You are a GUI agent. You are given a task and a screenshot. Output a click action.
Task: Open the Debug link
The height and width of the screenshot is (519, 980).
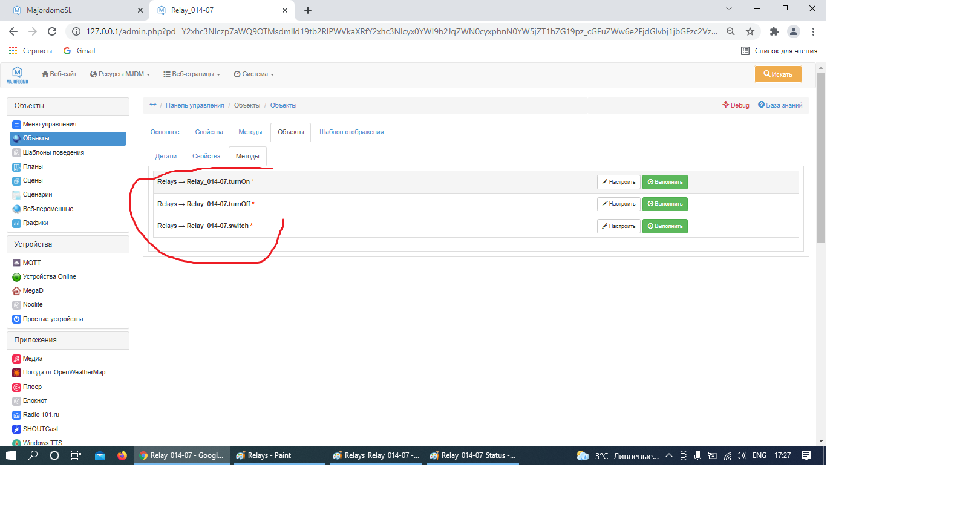(x=736, y=105)
